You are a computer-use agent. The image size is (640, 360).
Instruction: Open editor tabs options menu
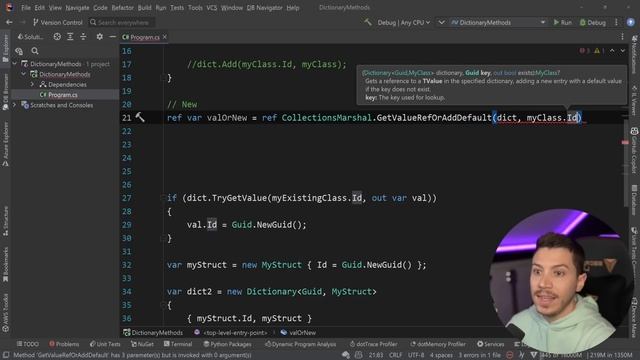tap(622, 37)
